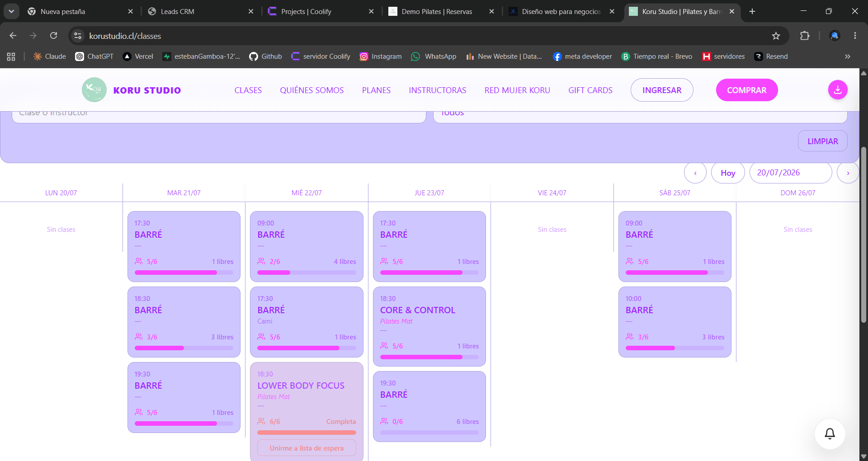The image size is (868, 461).
Task: Jump to today with Hoy button
Action: pos(728,173)
